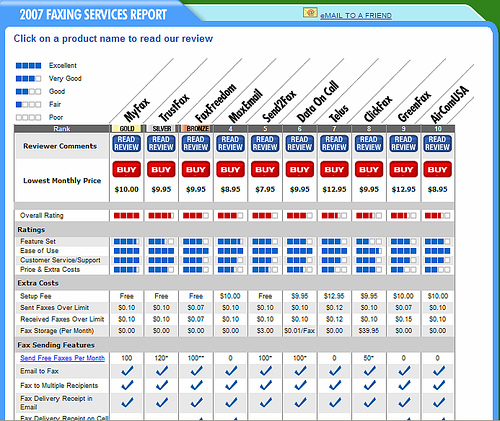Click the MyFax Read Review button
Viewport: 500px width, 421px height.
(126, 144)
